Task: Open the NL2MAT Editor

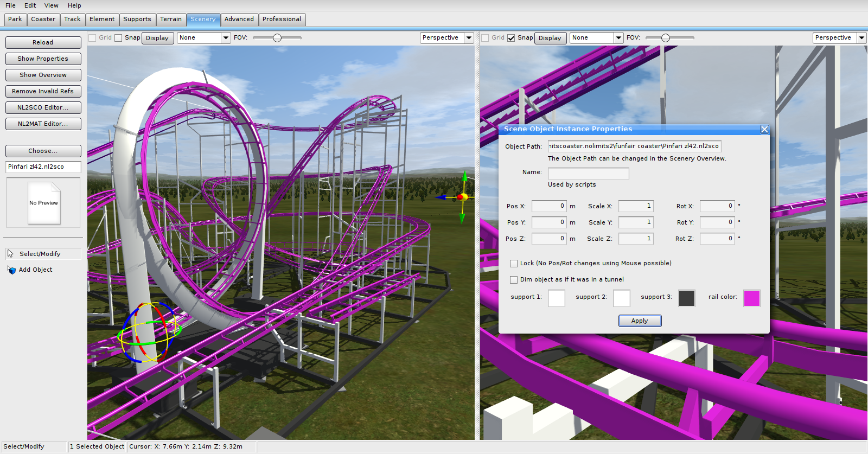Action: [43, 124]
